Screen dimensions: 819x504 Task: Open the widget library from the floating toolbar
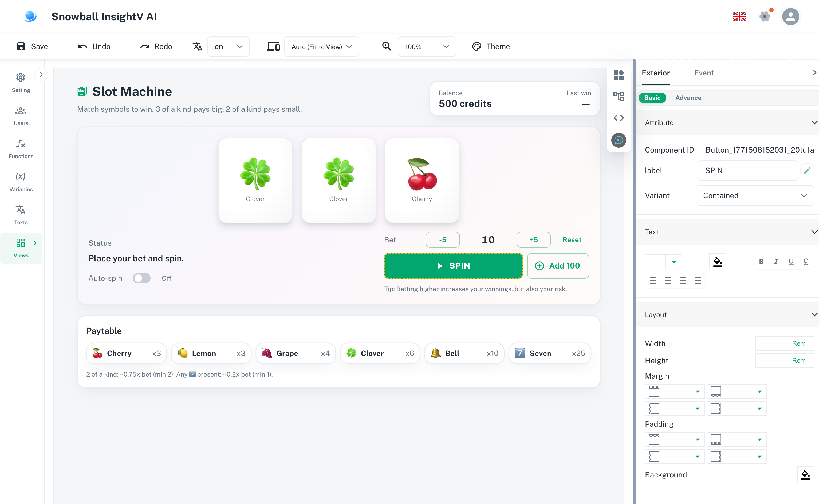coord(619,75)
